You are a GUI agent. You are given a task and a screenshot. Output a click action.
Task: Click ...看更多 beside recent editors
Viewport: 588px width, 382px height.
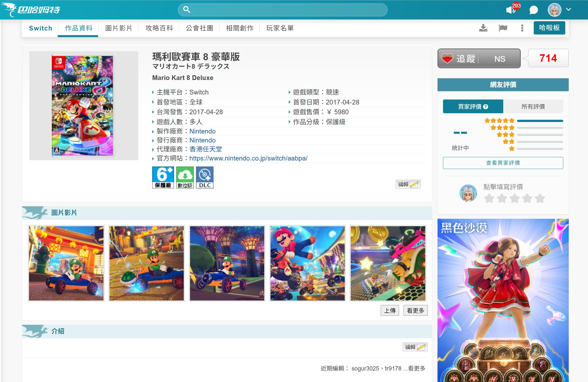coord(414,368)
